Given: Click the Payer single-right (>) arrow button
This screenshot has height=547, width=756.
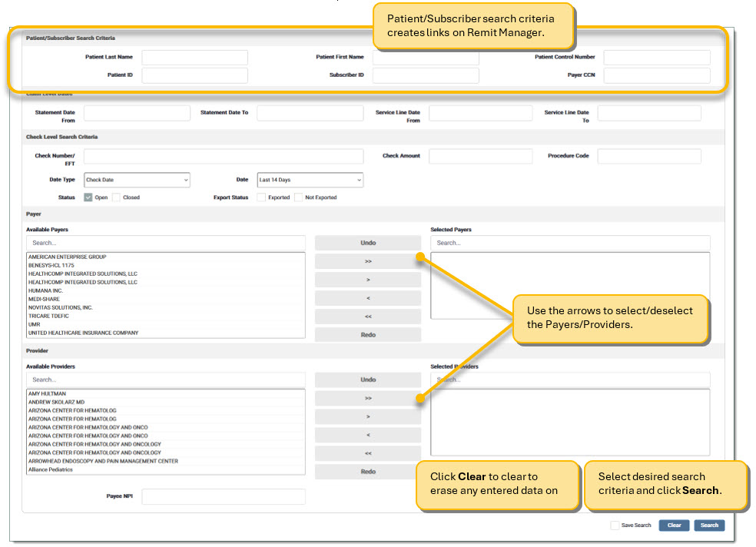Looking at the screenshot, I should [x=367, y=280].
